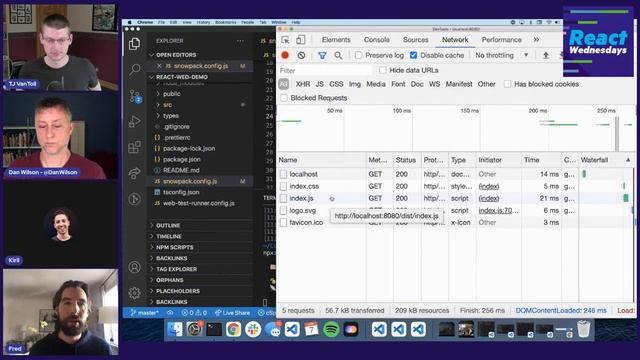This screenshot has width=640, height=360.
Task: Check Blocked Requests
Action: point(284,98)
